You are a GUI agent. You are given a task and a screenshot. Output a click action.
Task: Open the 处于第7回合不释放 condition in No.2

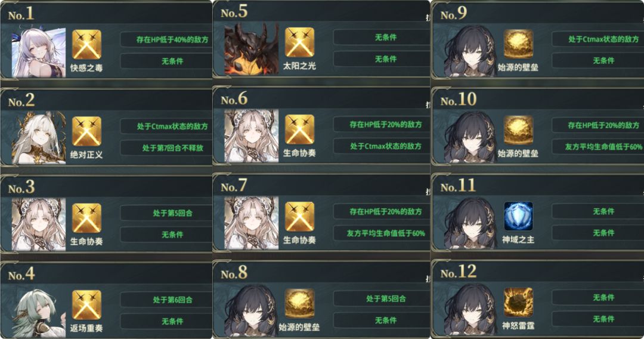click(166, 147)
